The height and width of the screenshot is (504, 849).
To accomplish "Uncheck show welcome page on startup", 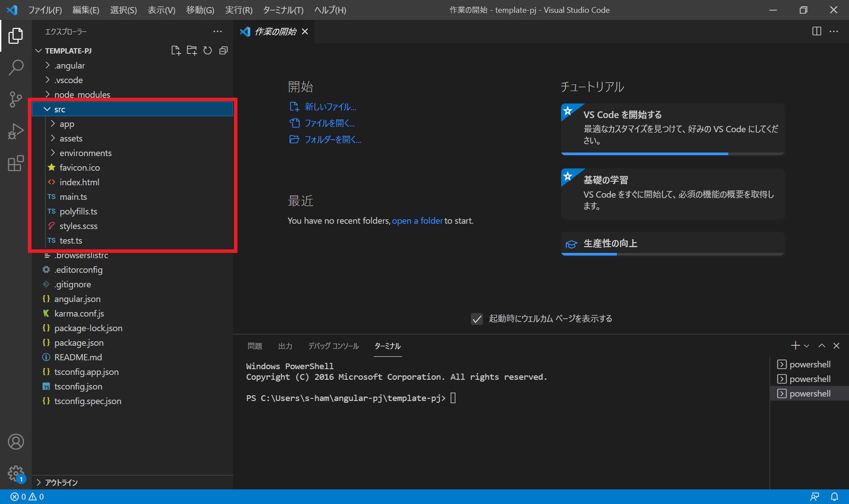I will (x=477, y=319).
